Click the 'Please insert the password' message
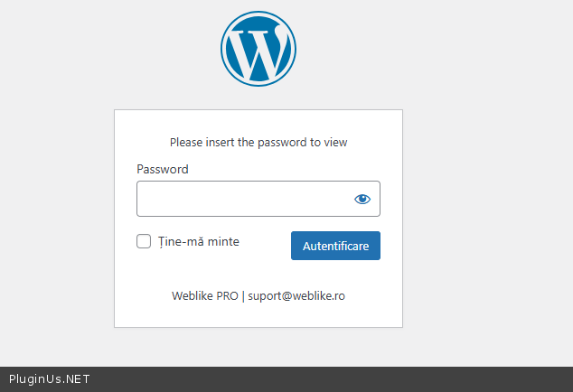 [x=258, y=142]
